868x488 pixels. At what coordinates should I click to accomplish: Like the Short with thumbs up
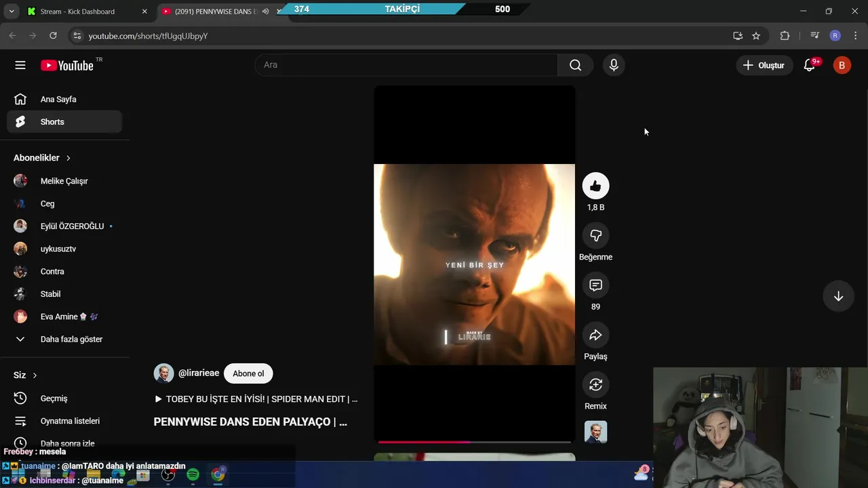(x=595, y=186)
